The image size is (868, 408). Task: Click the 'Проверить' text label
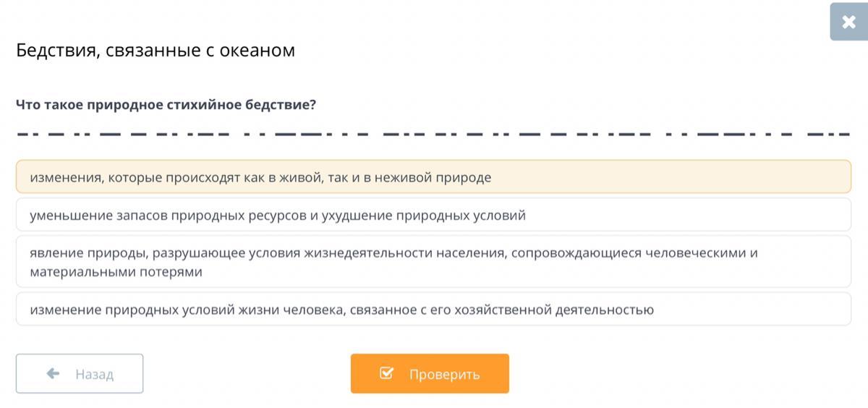(x=444, y=374)
